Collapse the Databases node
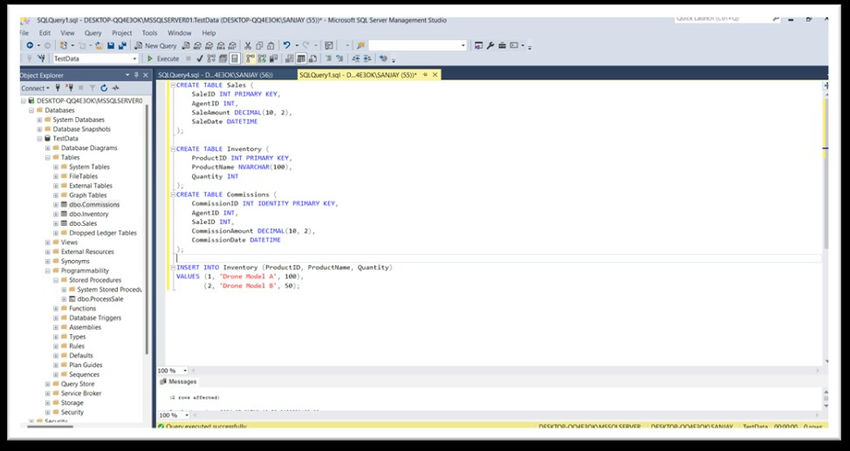 pyautogui.click(x=31, y=110)
